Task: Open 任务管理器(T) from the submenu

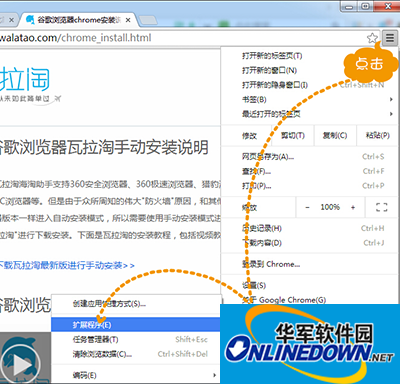Action: point(136,339)
